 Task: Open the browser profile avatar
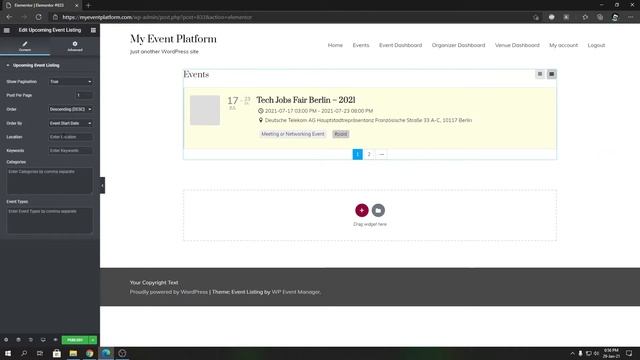point(615,17)
